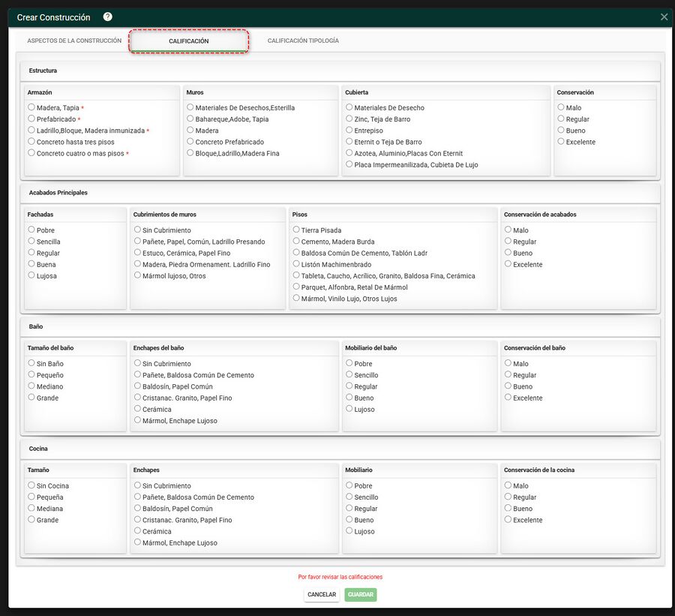Image resolution: width=675 pixels, height=616 pixels.
Task: Set Conservación de acabados to Regular
Action: [x=508, y=241]
